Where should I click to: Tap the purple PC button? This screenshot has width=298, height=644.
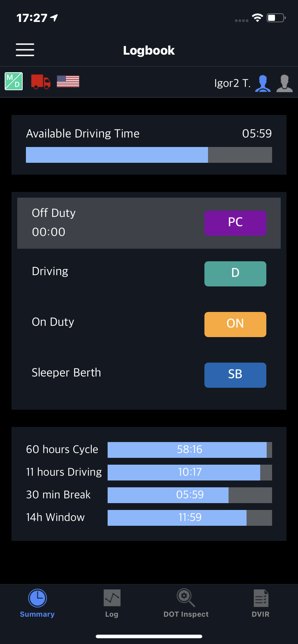pos(235,223)
